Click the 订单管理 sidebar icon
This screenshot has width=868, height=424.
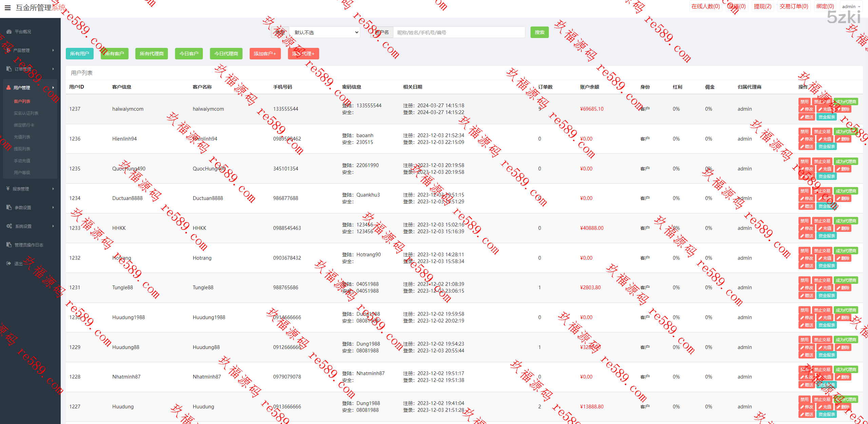(x=9, y=69)
